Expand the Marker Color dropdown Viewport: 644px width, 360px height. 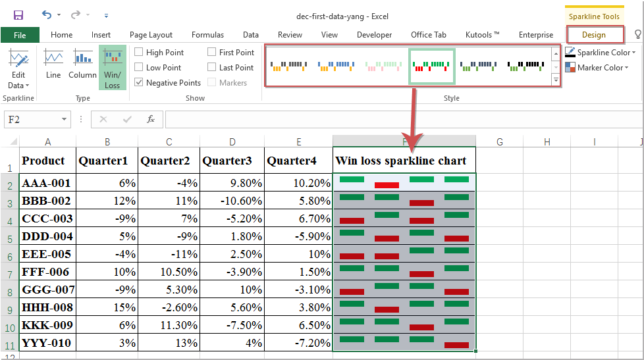(x=597, y=68)
